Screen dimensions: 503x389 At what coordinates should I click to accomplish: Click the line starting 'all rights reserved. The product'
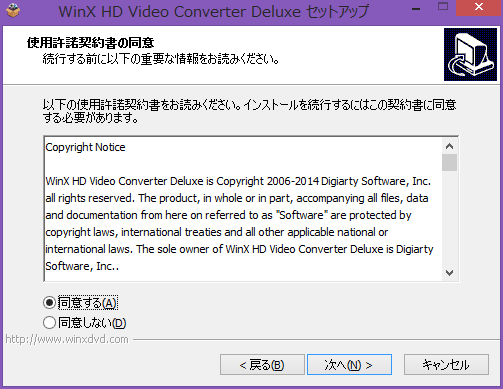coord(237,198)
